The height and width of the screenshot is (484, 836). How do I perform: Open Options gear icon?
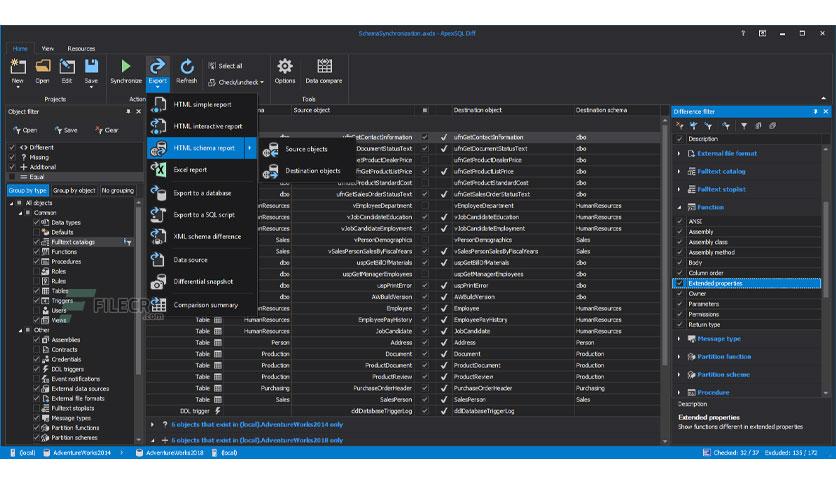click(285, 66)
